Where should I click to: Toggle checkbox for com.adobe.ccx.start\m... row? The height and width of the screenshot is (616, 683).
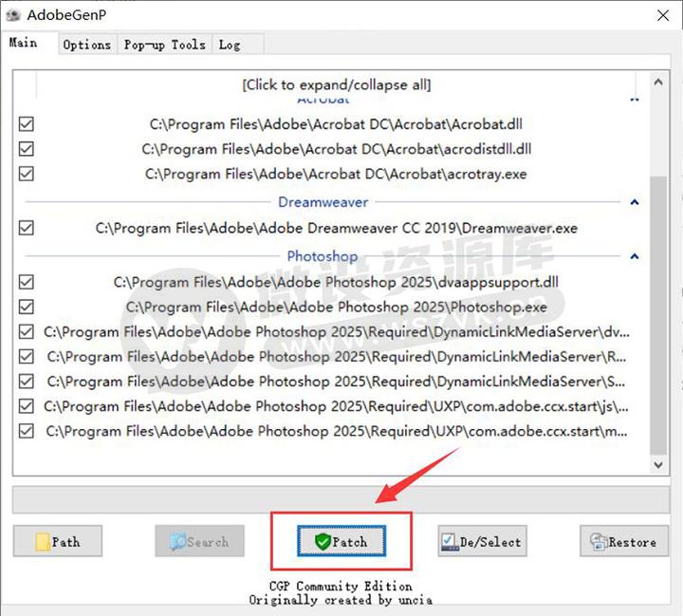click(27, 431)
